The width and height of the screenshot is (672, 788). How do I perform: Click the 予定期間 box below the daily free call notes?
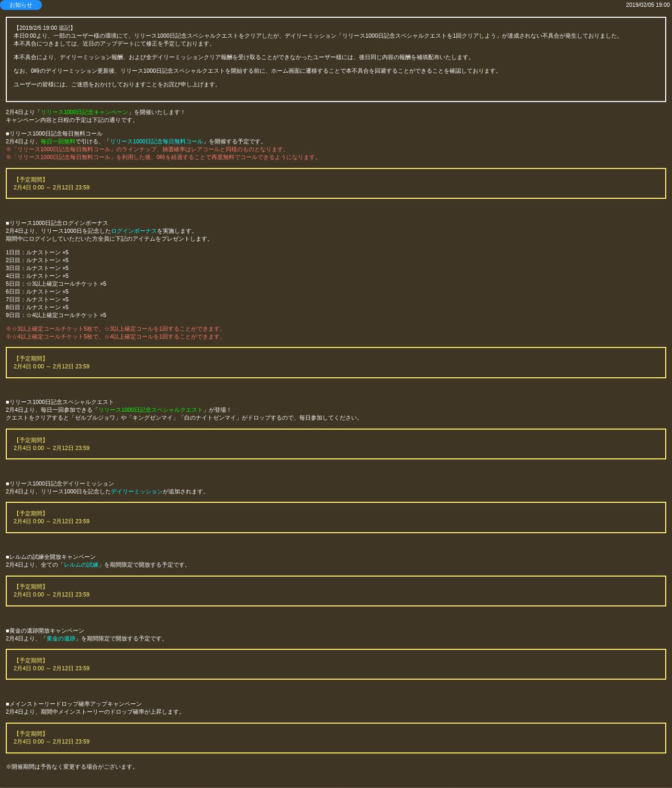pyautogui.click(x=336, y=184)
